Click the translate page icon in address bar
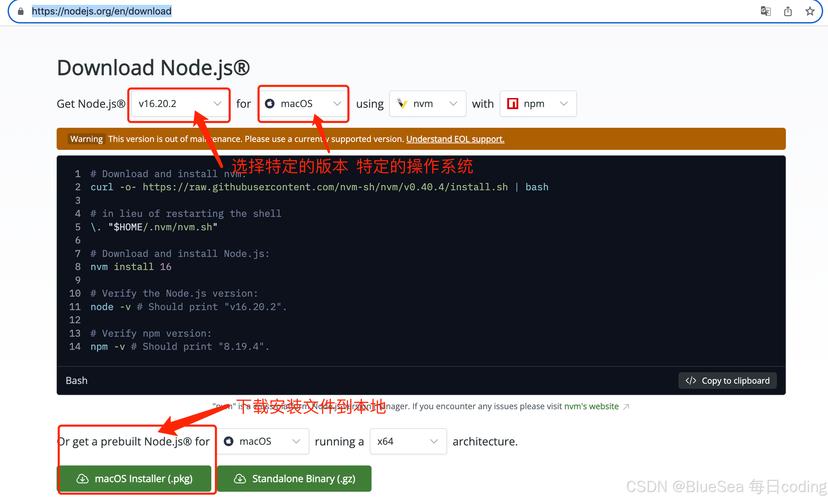 tap(765, 11)
